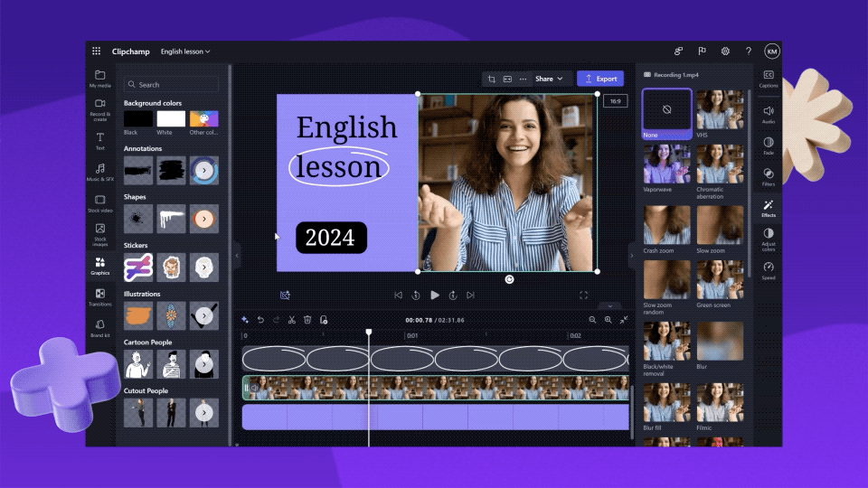The image size is (868, 488).
Task: Open the Other colors swatch
Action: coord(203,119)
